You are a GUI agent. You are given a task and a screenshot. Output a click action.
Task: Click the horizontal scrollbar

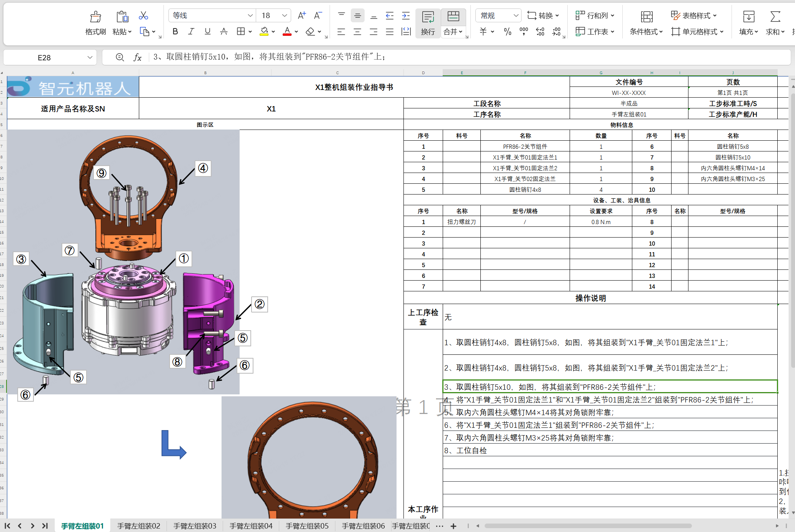coord(588,526)
